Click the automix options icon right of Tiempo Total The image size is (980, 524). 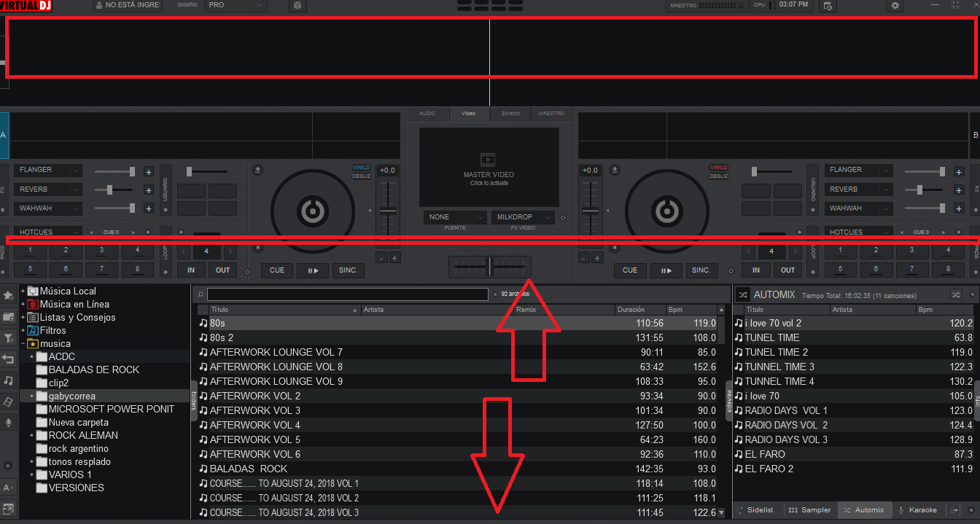coord(956,294)
